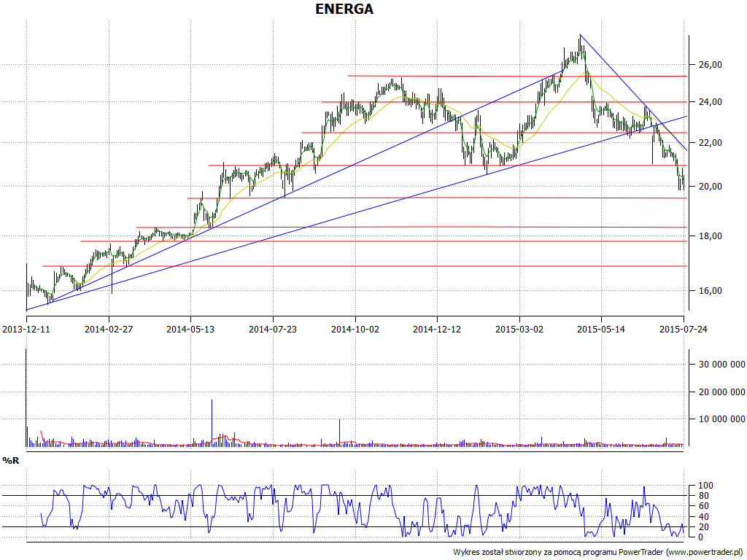Screen dimensions: 747x560
Task: Click the 10 000 000 volume label
Action: (721, 419)
